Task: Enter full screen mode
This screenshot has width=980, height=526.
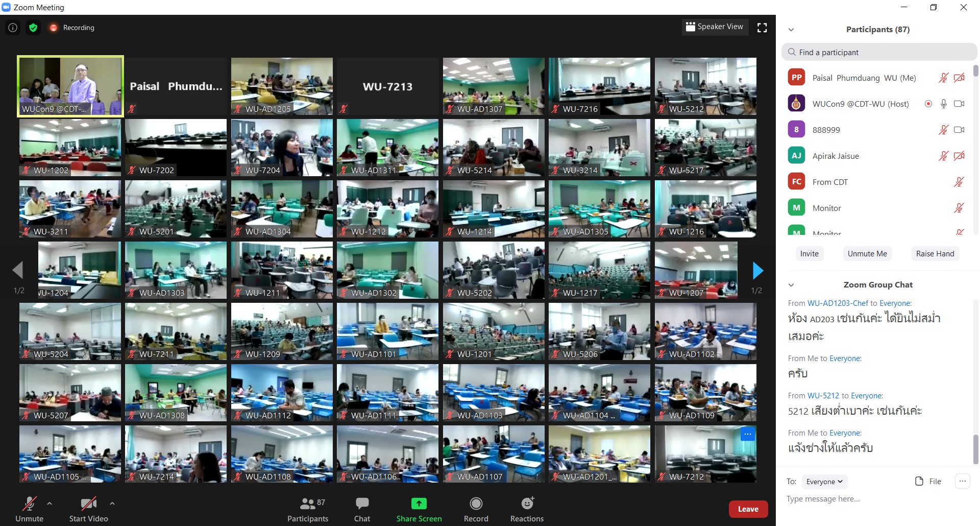Action: (762, 28)
